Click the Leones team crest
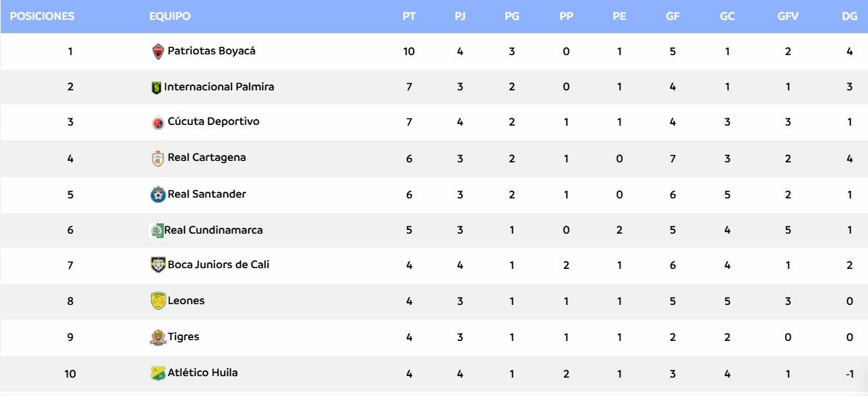 pyautogui.click(x=156, y=302)
